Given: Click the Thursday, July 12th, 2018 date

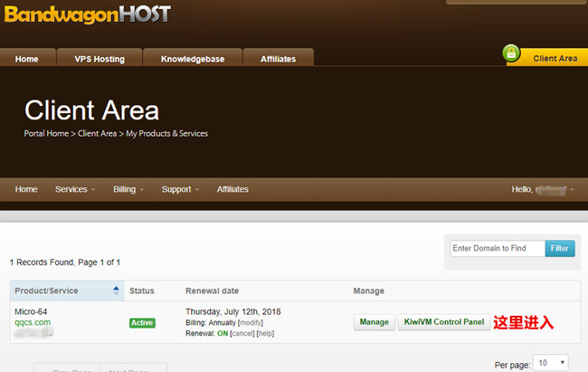Looking at the screenshot, I should click(232, 311).
